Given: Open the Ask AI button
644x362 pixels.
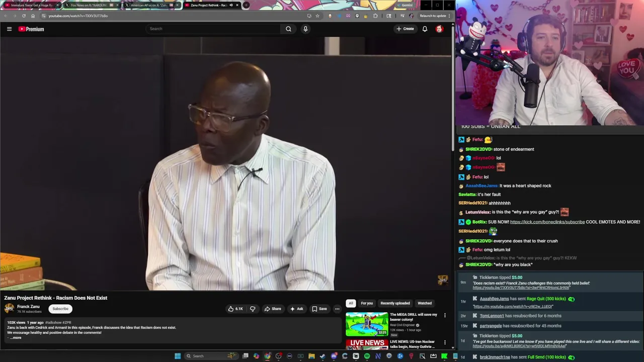Looking at the screenshot, I should coord(296,309).
